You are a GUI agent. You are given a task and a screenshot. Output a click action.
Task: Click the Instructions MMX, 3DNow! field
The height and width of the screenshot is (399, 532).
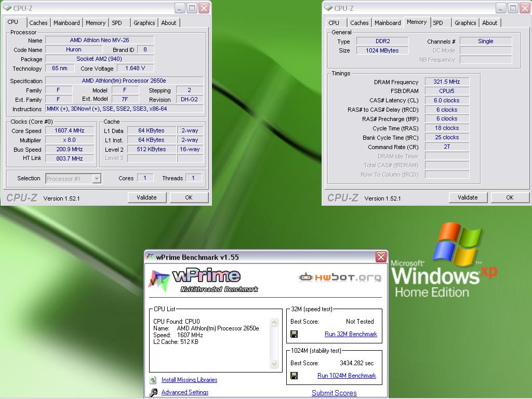(x=124, y=109)
